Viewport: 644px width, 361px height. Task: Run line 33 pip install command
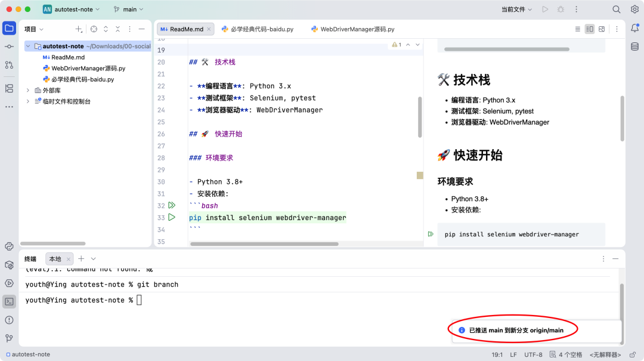[172, 218]
